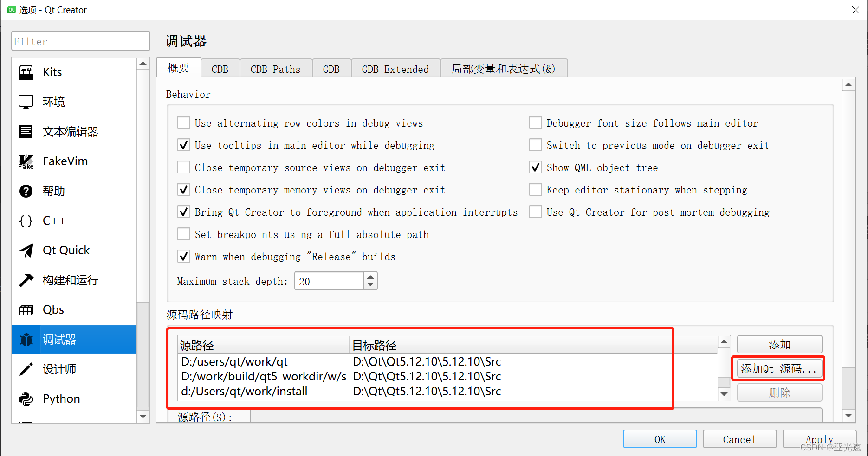Image resolution: width=868 pixels, height=456 pixels.
Task: Open the Qt Quick settings section
Action: pos(65,250)
